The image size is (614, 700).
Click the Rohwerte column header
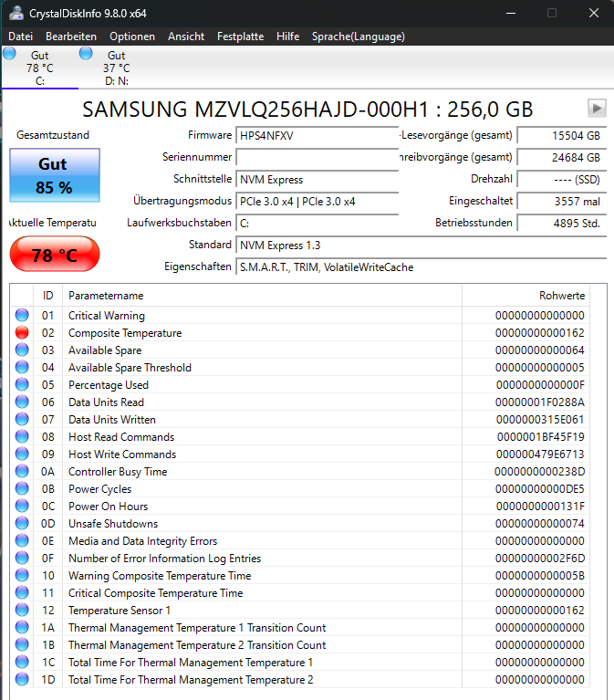pos(526,296)
